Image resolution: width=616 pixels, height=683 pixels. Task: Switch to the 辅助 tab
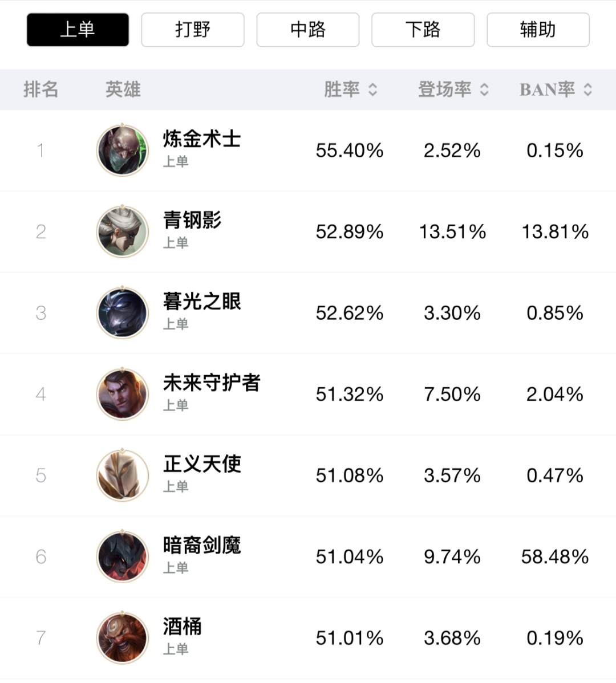538,30
